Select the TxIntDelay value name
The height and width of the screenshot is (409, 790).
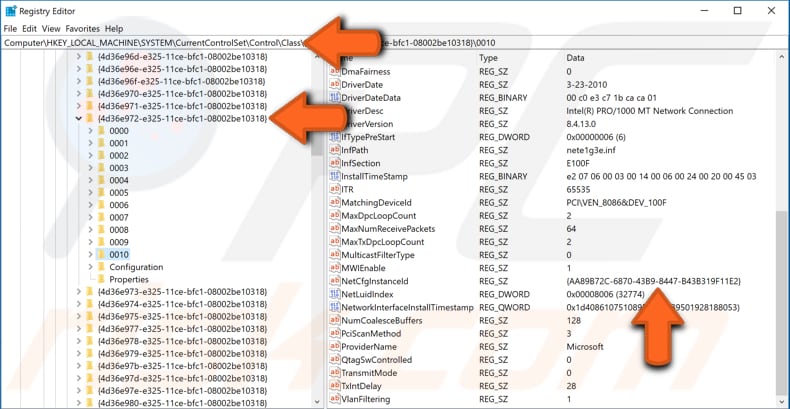point(361,386)
